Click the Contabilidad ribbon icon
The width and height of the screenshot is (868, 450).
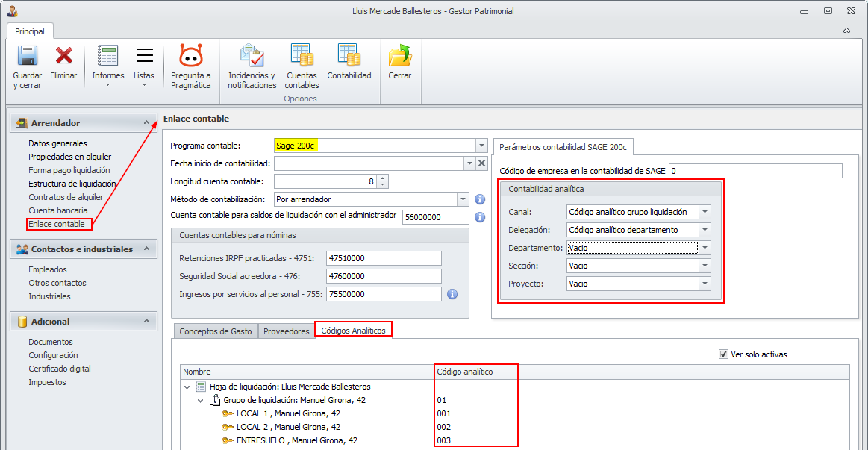349,57
